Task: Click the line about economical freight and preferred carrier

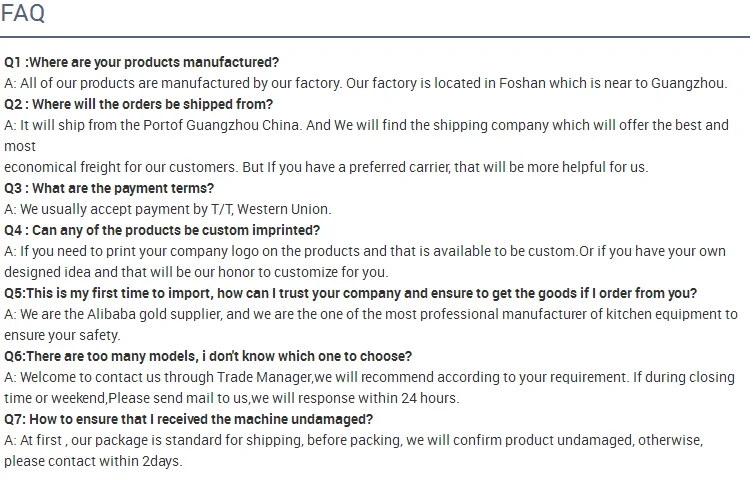Action: (x=326, y=167)
